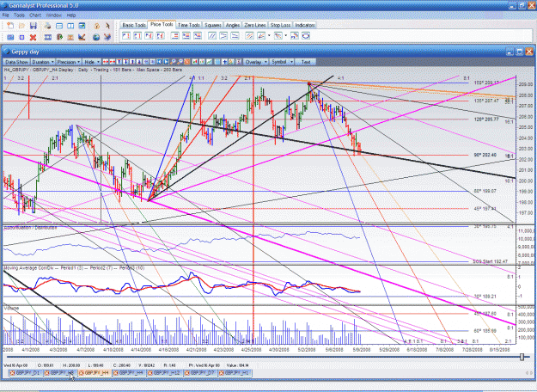Expand the Overlay dropdown
The height and width of the screenshot is (392, 537).
256,62
